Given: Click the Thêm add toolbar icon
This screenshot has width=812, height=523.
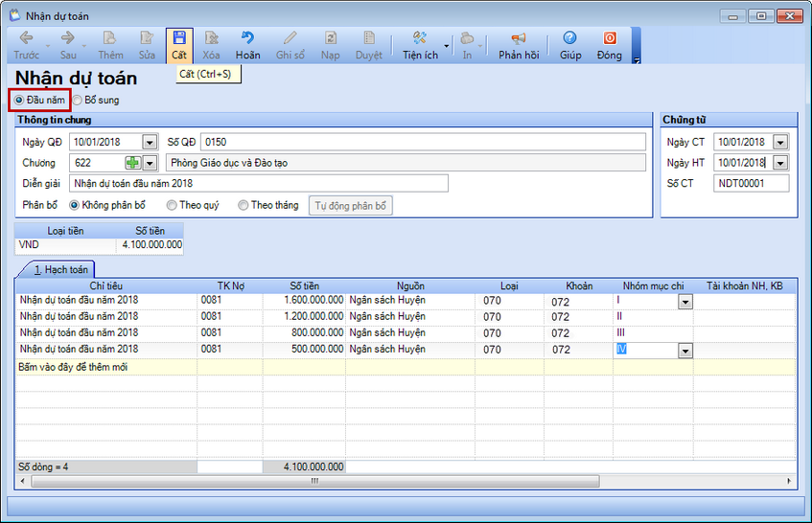Looking at the screenshot, I should (110, 46).
